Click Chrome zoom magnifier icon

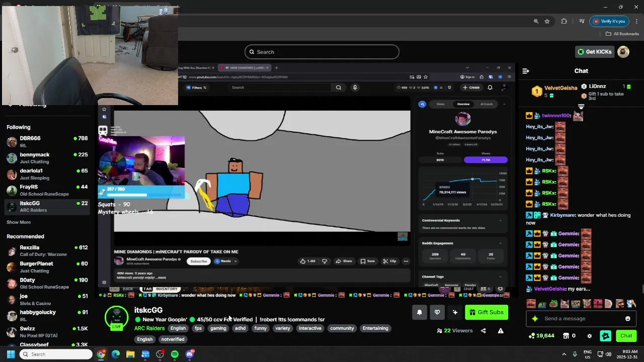536,21
